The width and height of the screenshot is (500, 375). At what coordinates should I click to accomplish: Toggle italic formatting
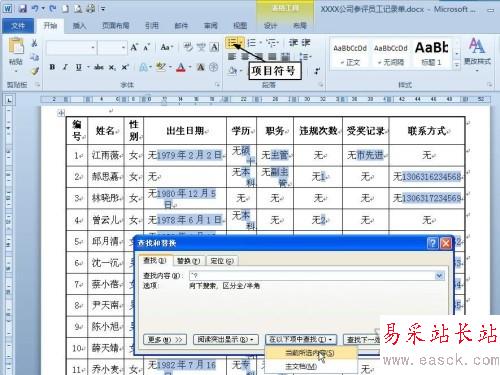pos(65,67)
